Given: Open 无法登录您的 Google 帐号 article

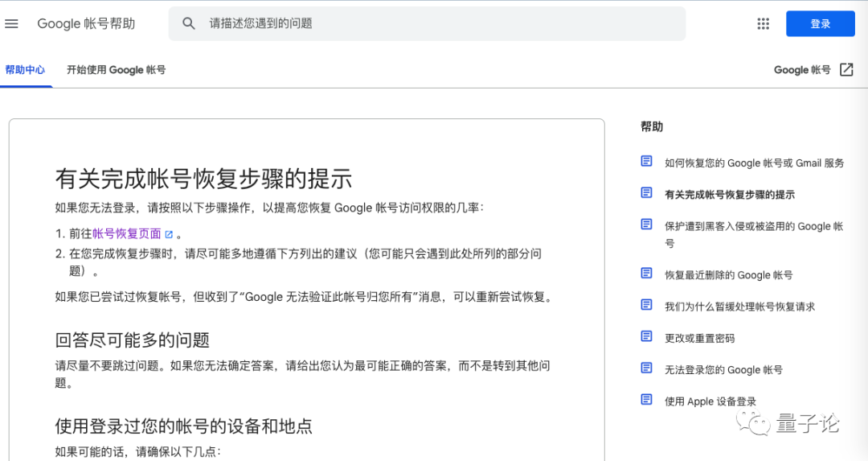Looking at the screenshot, I should click(723, 369).
